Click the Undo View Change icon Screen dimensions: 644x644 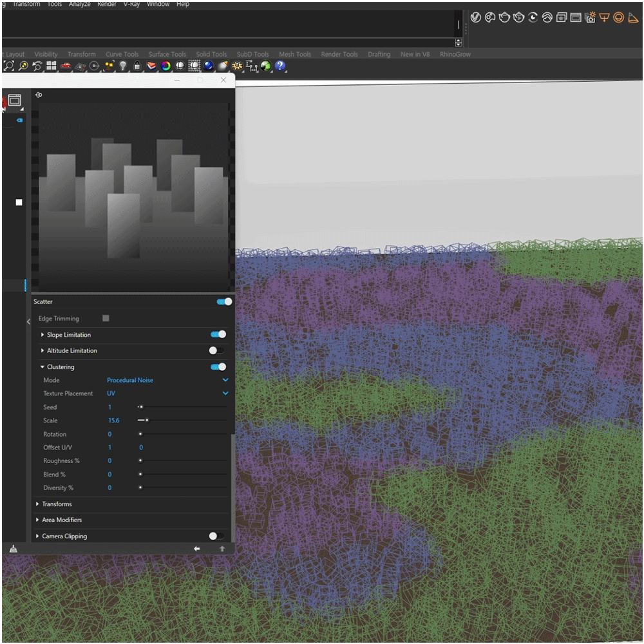(x=37, y=66)
